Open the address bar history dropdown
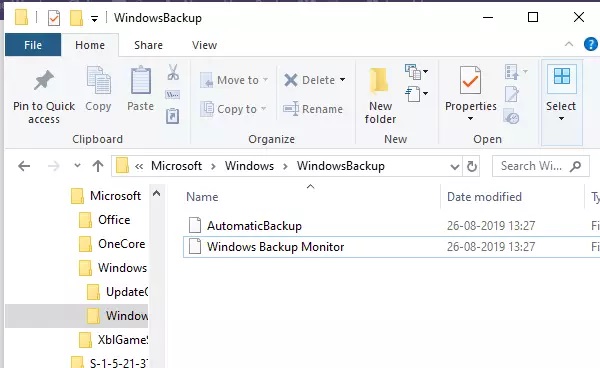600x368 pixels. (x=455, y=167)
